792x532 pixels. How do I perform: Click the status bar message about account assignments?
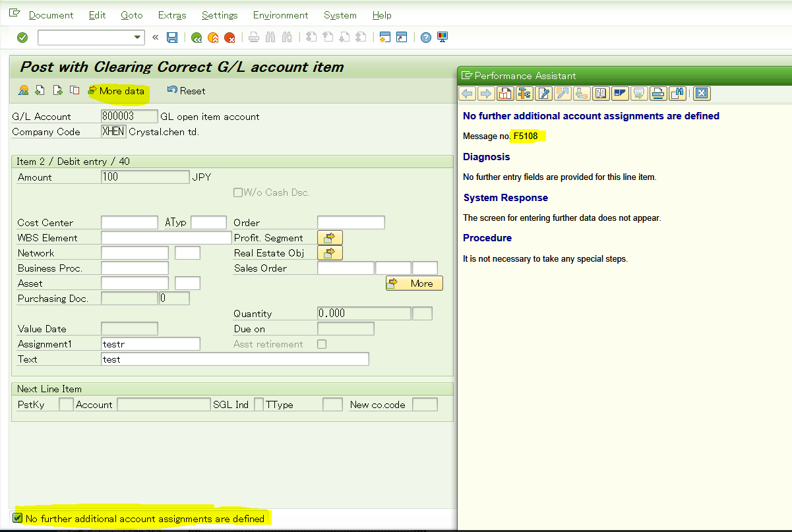(145, 519)
